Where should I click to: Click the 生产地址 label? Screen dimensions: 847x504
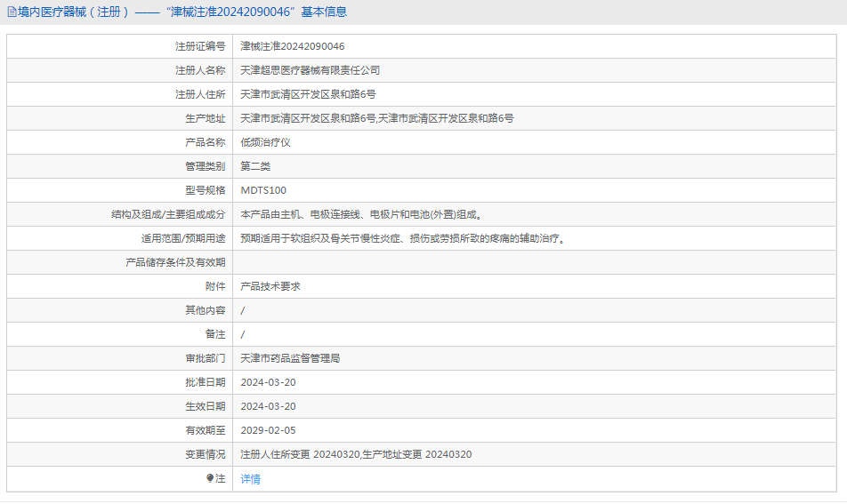pos(206,118)
